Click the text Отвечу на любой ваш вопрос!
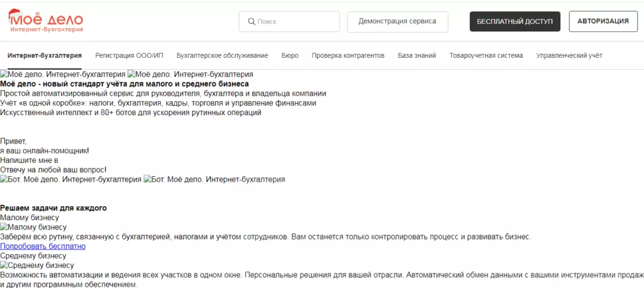 53,170
